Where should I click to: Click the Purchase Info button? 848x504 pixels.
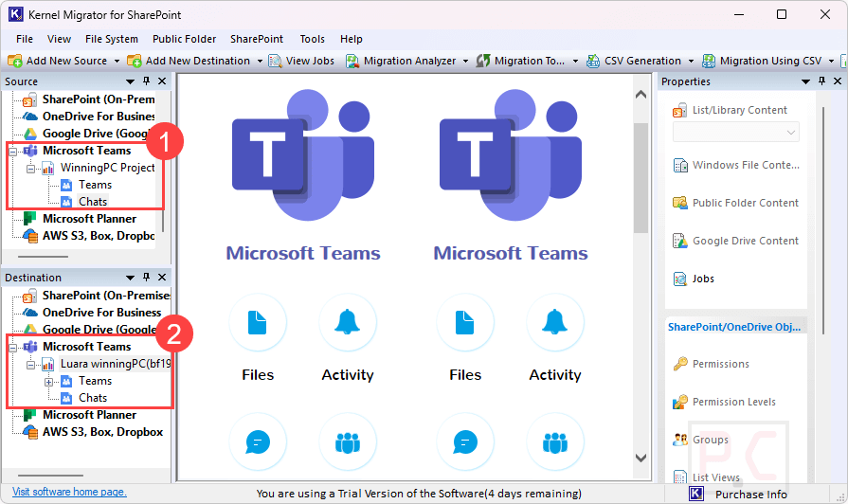[750, 495]
